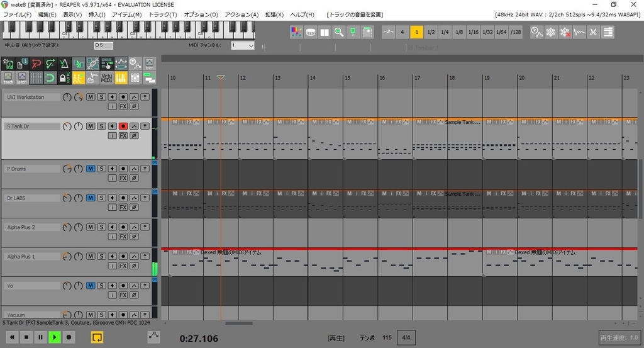Image resolution: width=644 pixels, height=348 pixels.
Task: Toggle move envelope points with items icon
Action: tap(121, 64)
